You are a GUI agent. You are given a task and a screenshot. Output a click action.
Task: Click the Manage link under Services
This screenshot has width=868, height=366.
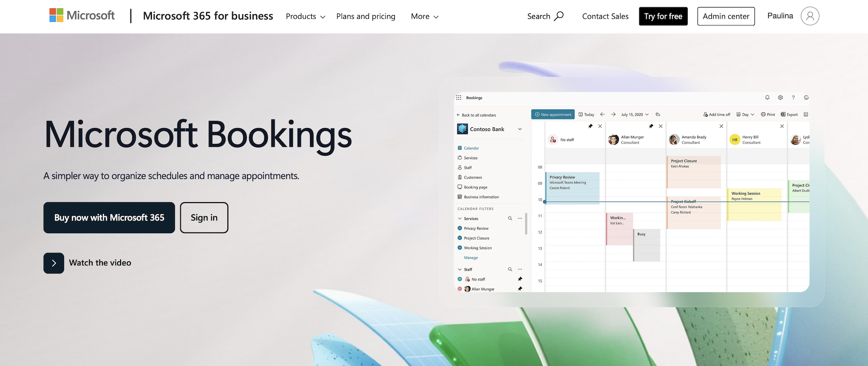click(x=471, y=258)
